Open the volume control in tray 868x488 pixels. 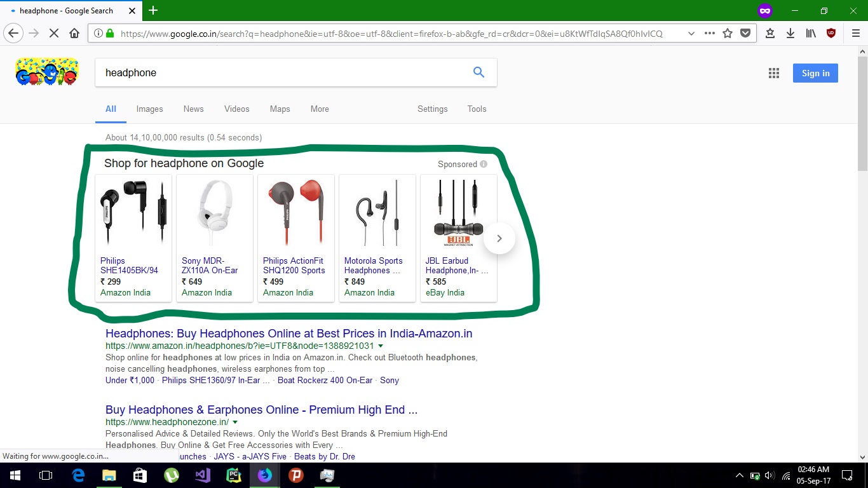pos(770,475)
